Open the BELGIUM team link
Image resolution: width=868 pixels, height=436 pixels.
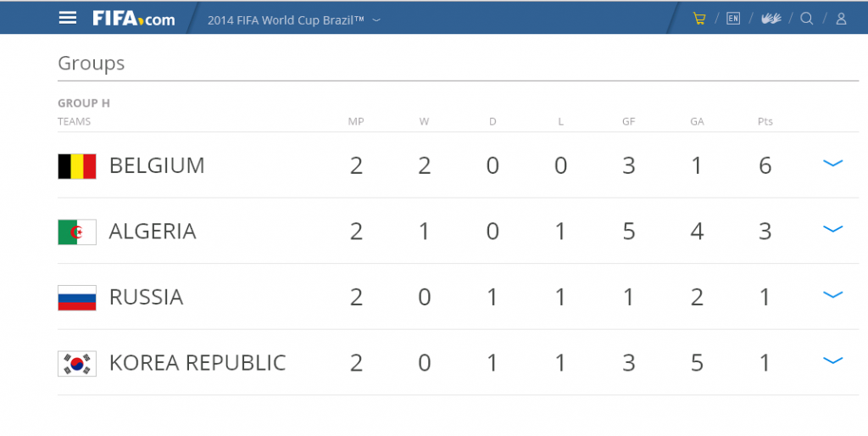click(157, 165)
